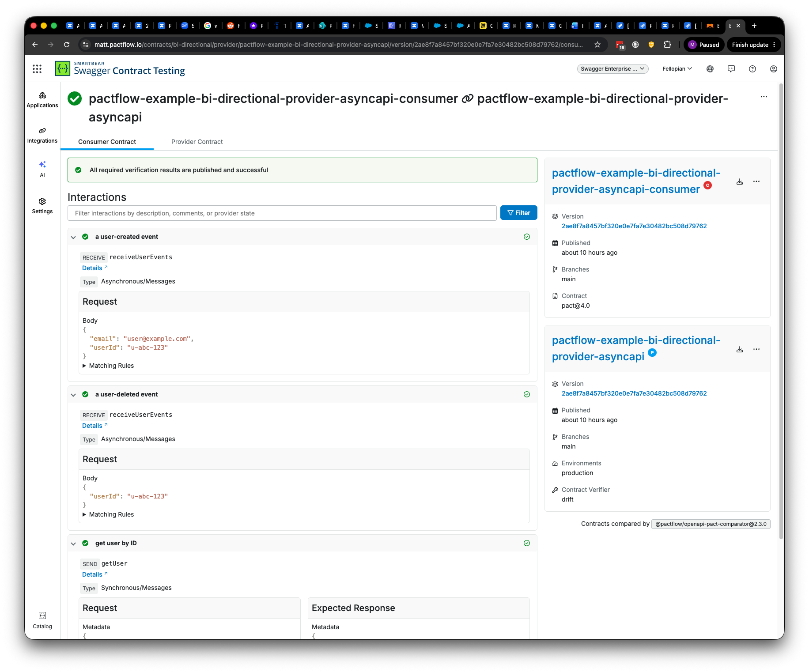
Task: Open the AI sidebar item
Action: pos(42,169)
